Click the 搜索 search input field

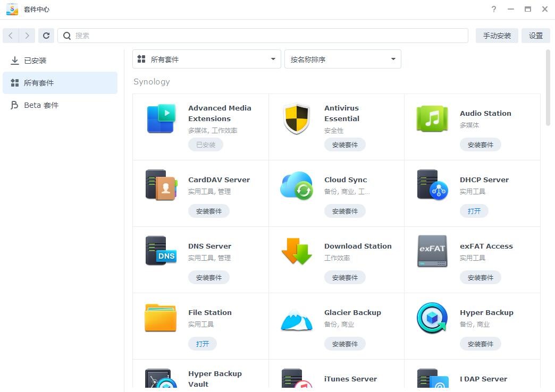tap(266, 36)
